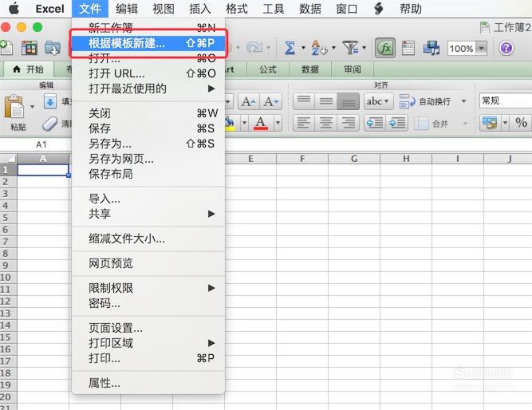532x410 pixels.
Task: Click the Clear eraser icon
Action: (x=50, y=124)
